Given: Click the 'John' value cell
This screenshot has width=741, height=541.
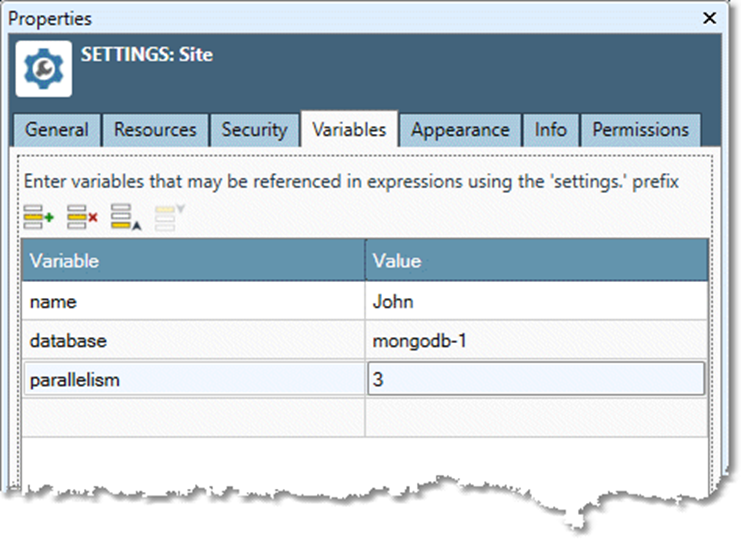Looking at the screenshot, I should point(536,301).
